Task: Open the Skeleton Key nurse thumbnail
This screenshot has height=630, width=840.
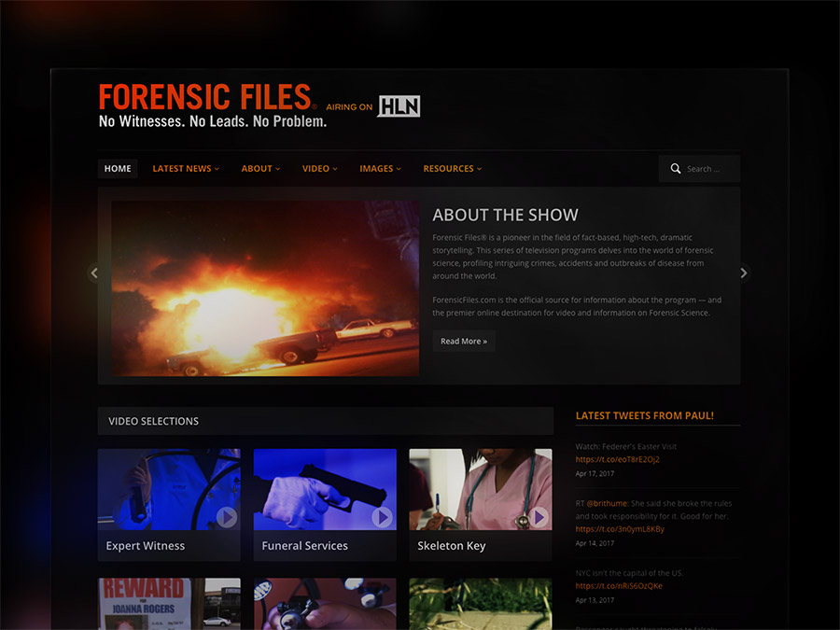Action: pos(481,489)
